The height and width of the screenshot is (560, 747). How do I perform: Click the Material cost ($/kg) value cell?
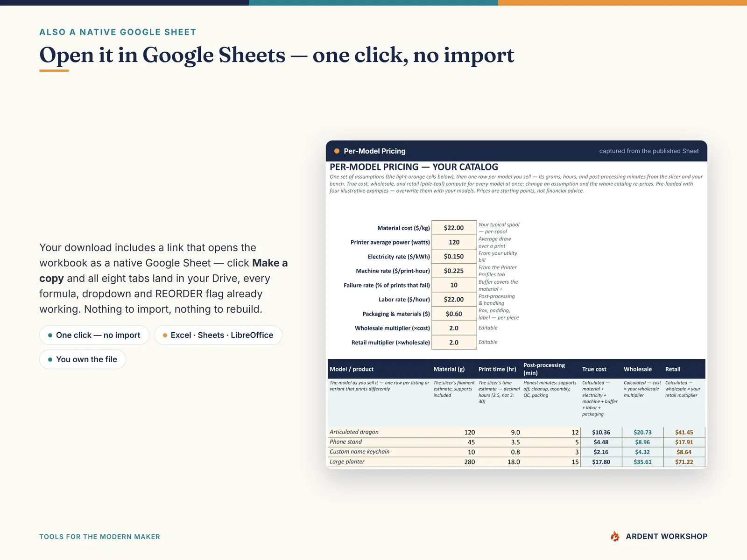(x=454, y=228)
